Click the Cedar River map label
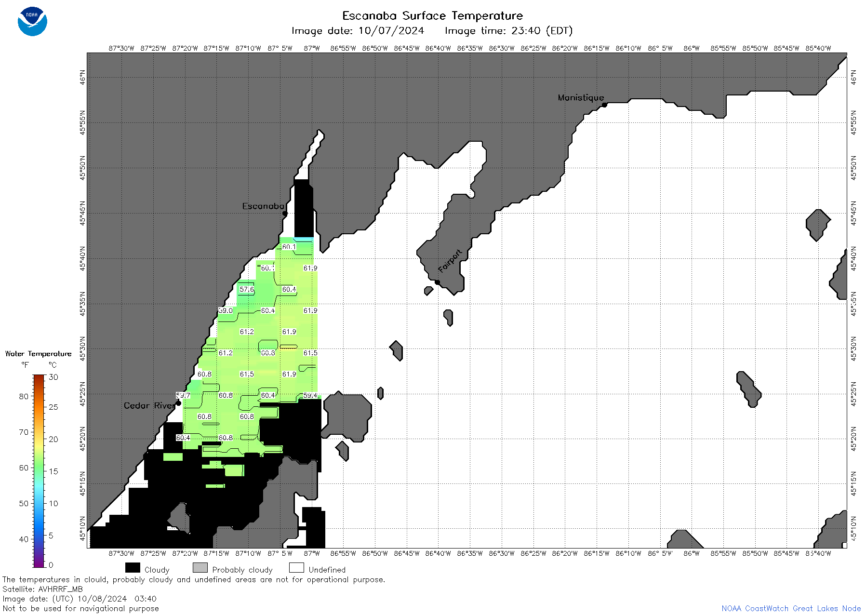The height and width of the screenshot is (616, 866). point(150,405)
